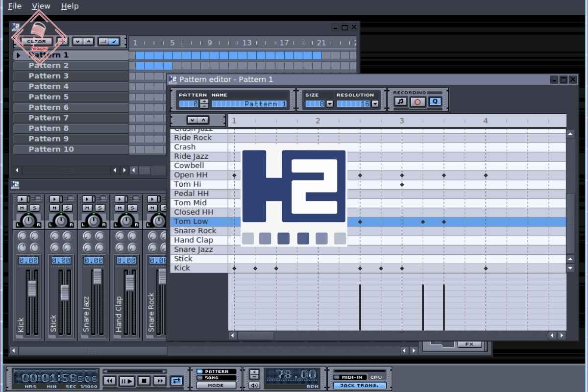Click the Jack Trans. button
588x392 pixels.
tap(360, 385)
